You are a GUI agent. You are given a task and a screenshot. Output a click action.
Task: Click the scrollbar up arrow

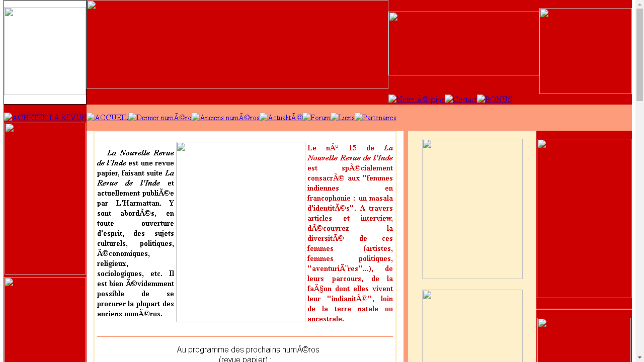[639, 4]
